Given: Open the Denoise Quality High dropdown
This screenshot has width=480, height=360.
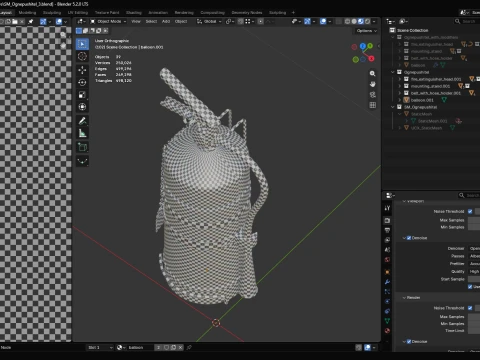Looking at the screenshot, I should tap(474, 271).
